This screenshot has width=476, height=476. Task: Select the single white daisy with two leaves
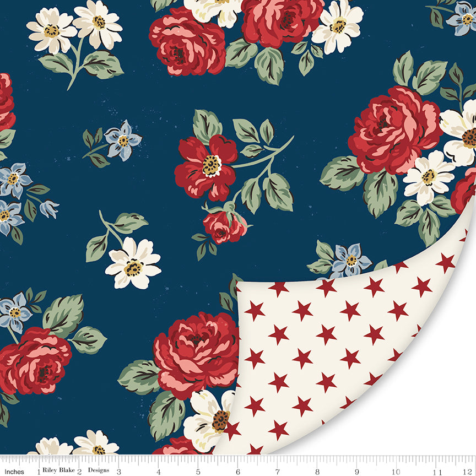[133, 263]
